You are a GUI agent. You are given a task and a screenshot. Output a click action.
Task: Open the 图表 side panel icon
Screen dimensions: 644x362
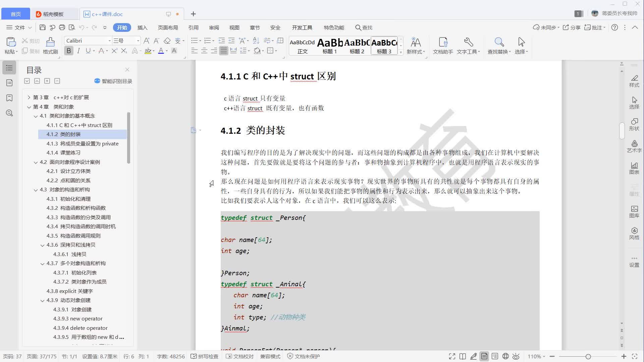634,168
